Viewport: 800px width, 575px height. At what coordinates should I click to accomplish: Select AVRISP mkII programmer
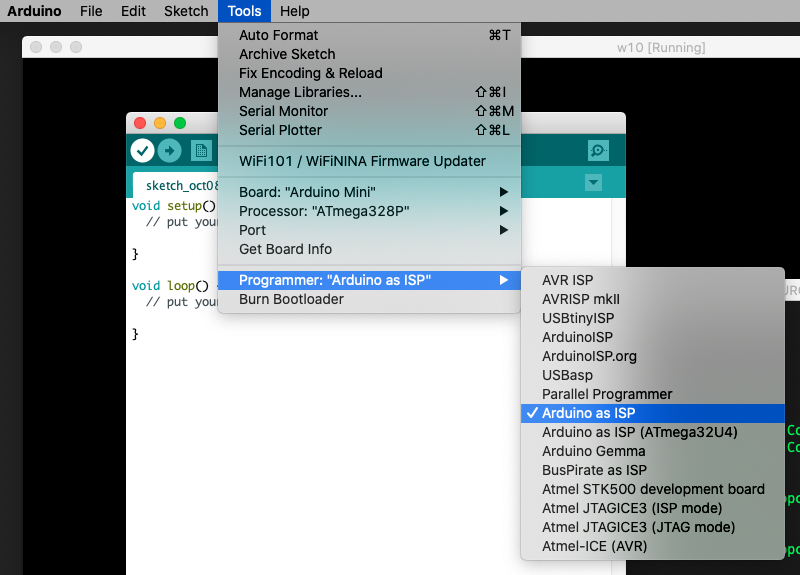[653, 299]
